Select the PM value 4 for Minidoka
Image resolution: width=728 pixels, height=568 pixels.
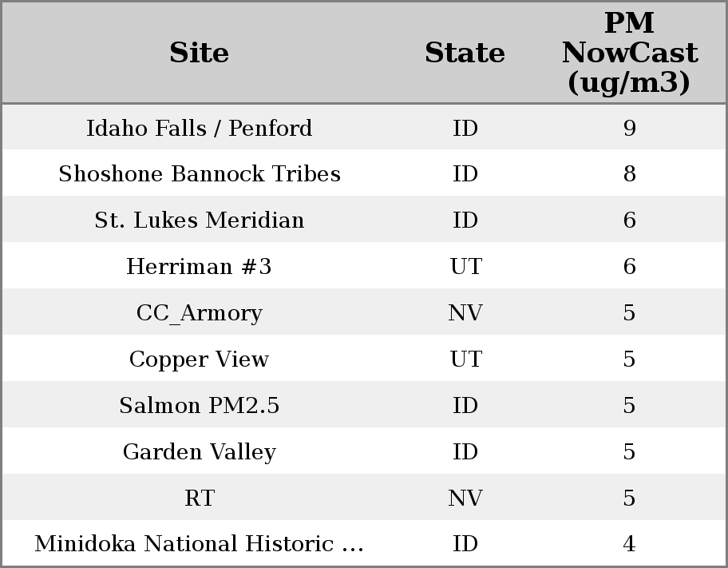pos(629,544)
